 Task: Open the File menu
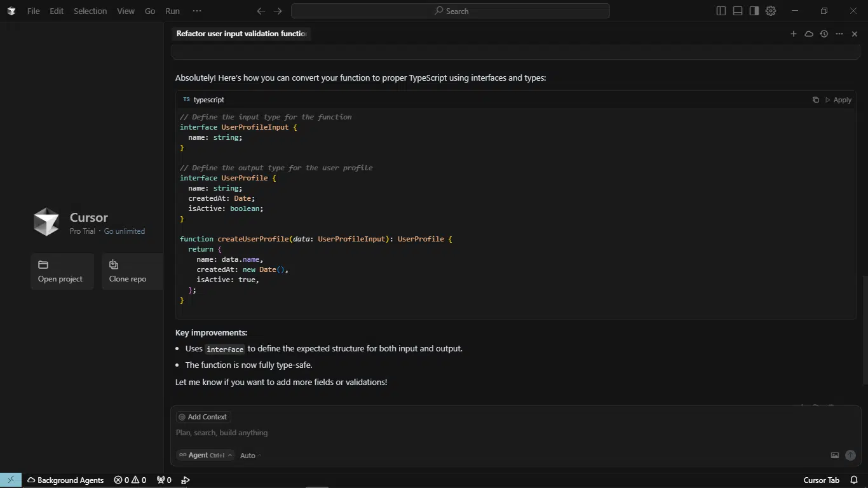(33, 11)
